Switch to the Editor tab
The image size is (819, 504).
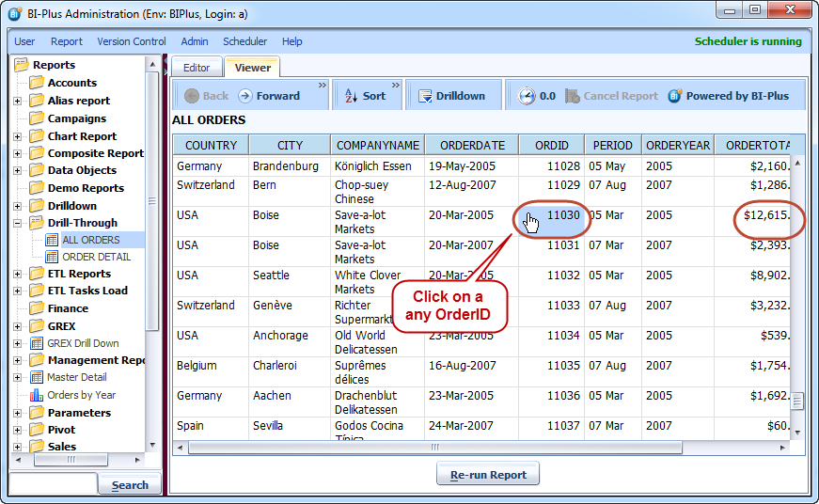197,68
